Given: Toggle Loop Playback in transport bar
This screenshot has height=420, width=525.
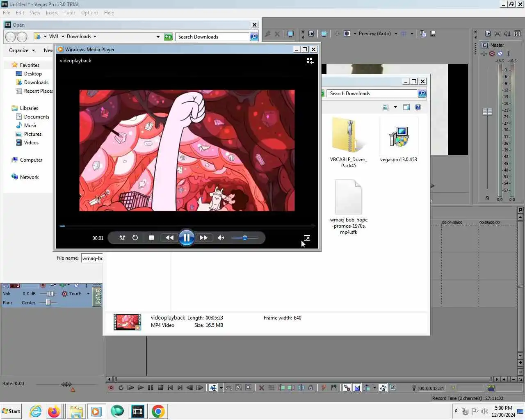Looking at the screenshot, I should 121,388.
